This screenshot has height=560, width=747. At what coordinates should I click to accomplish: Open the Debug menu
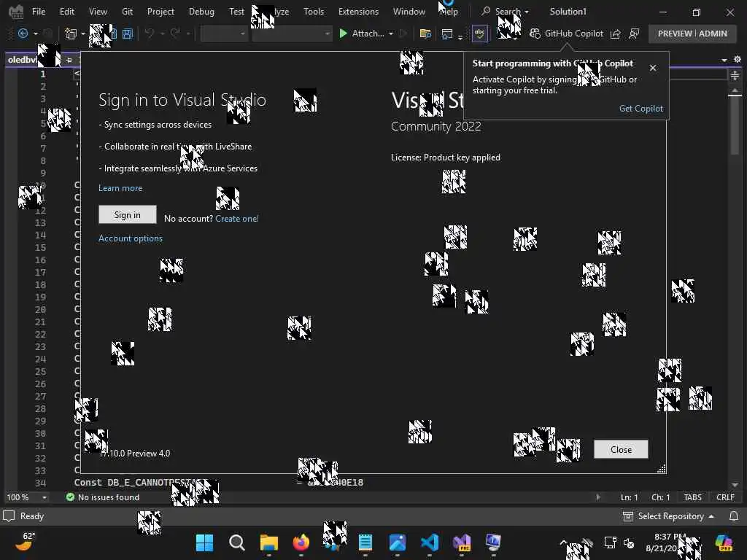(201, 12)
